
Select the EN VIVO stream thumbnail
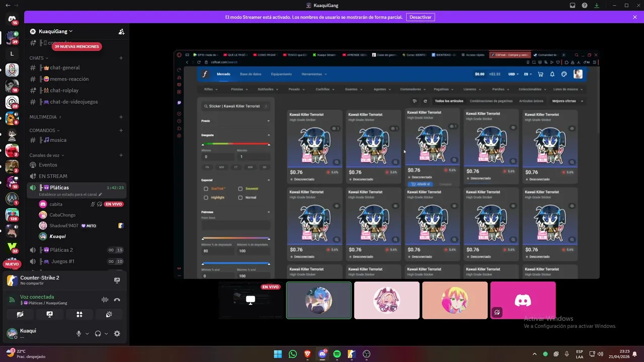[x=251, y=300]
